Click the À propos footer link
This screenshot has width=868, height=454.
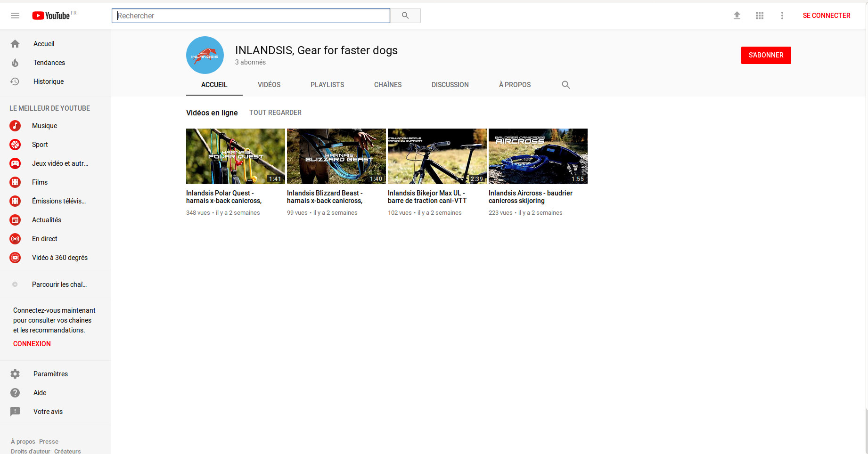(23, 442)
